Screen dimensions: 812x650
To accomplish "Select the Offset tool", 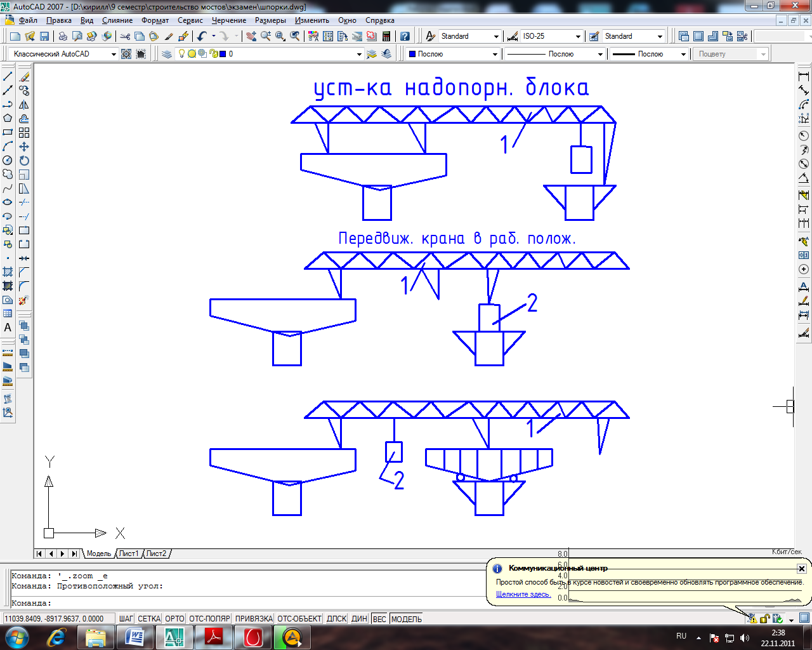I will (x=24, y=119).
